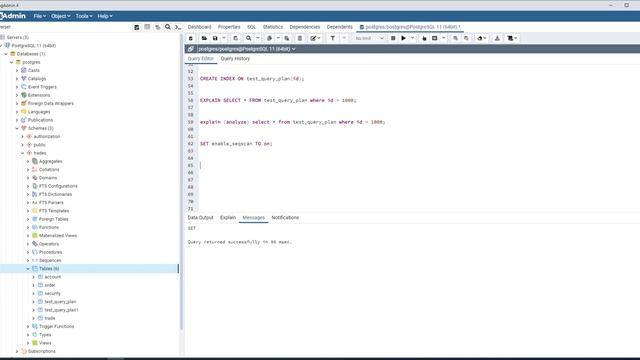Open Search Objects magnifier in the browser toolbar

point(168,27)
